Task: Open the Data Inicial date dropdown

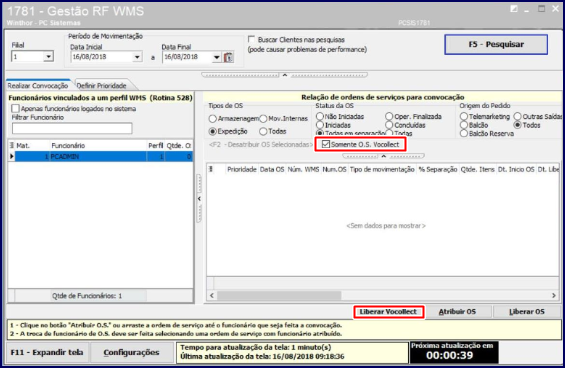Action: pyautogui.click(x=137, y=57)
